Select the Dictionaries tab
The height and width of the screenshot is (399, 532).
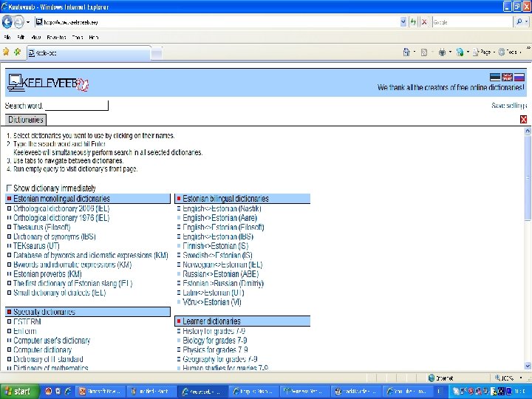coord(26,120)
